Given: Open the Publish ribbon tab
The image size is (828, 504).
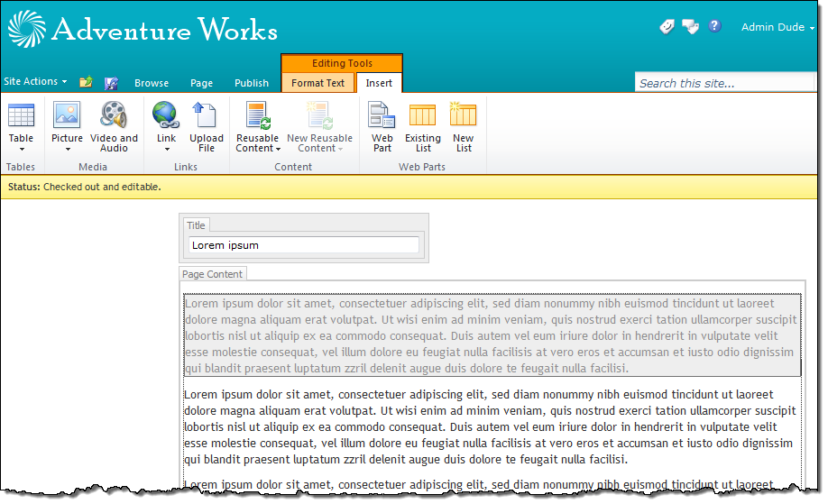Looking at the screenshot, I should point(252,83).
